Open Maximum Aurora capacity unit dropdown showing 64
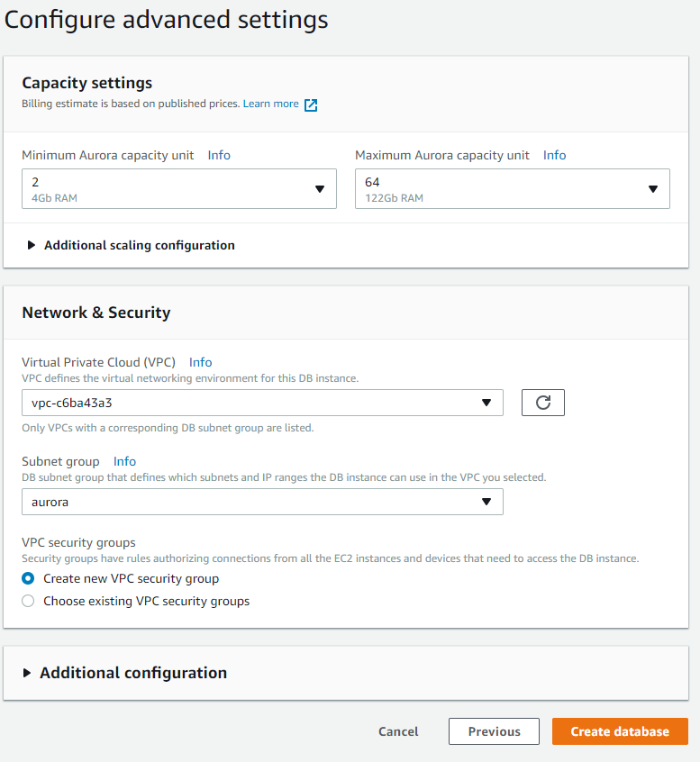 (513, 189)
